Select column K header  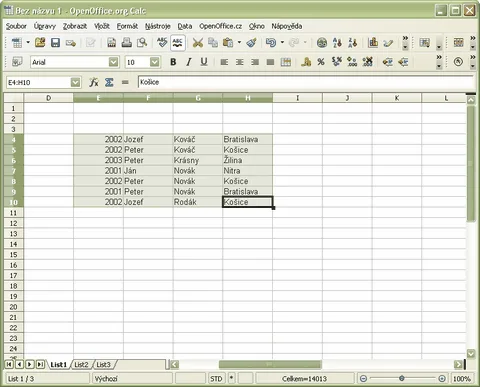point(397,98)
